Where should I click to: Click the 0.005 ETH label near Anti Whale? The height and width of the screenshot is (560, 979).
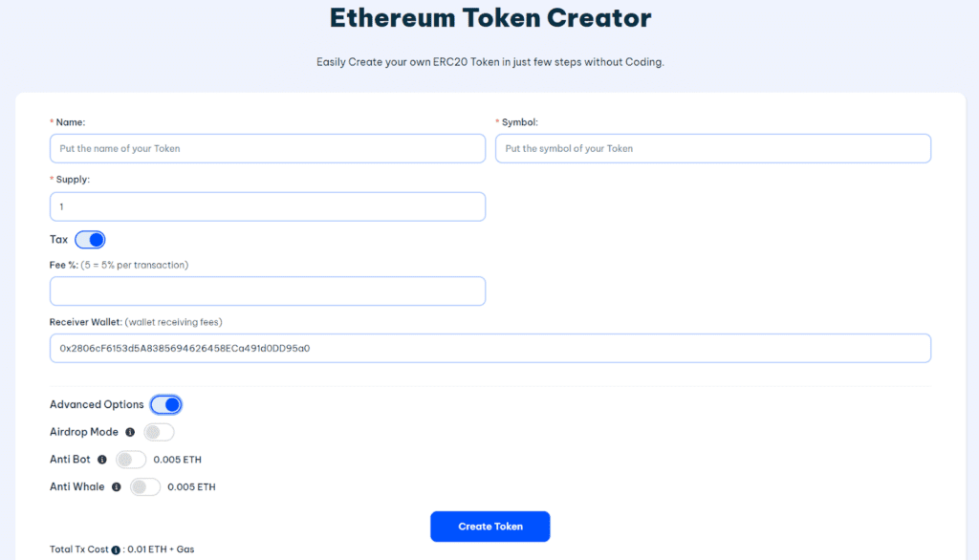(193, 487)
